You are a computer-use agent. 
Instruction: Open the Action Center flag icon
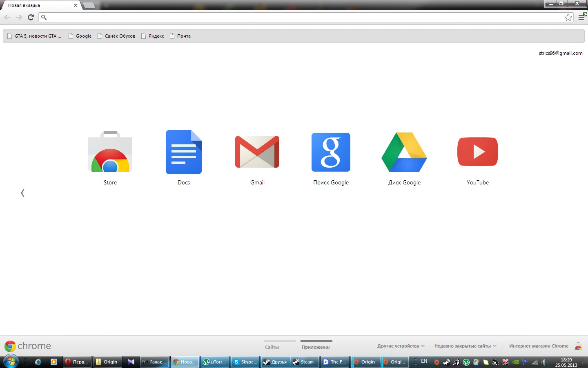(525, 362)
